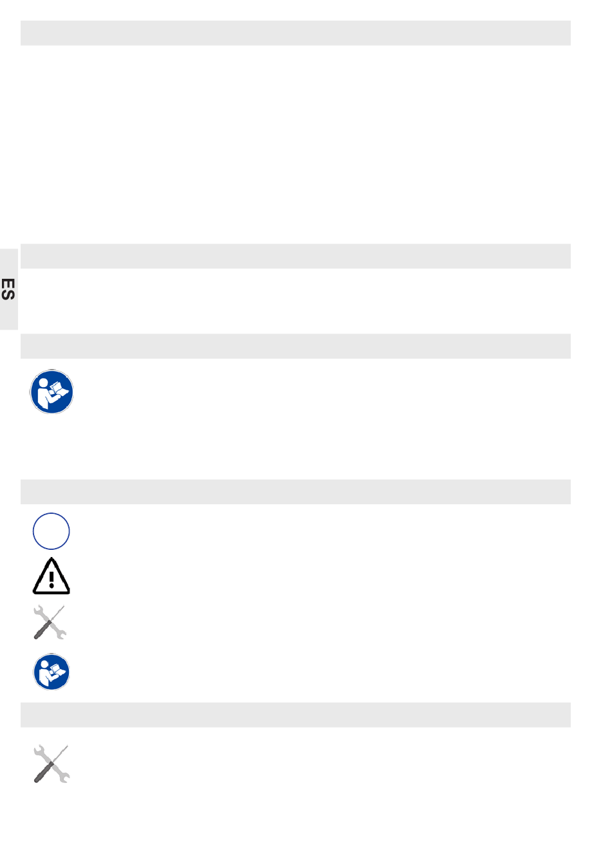Select the ES language side tab
The image size is (612, 868).
(9, 289)
